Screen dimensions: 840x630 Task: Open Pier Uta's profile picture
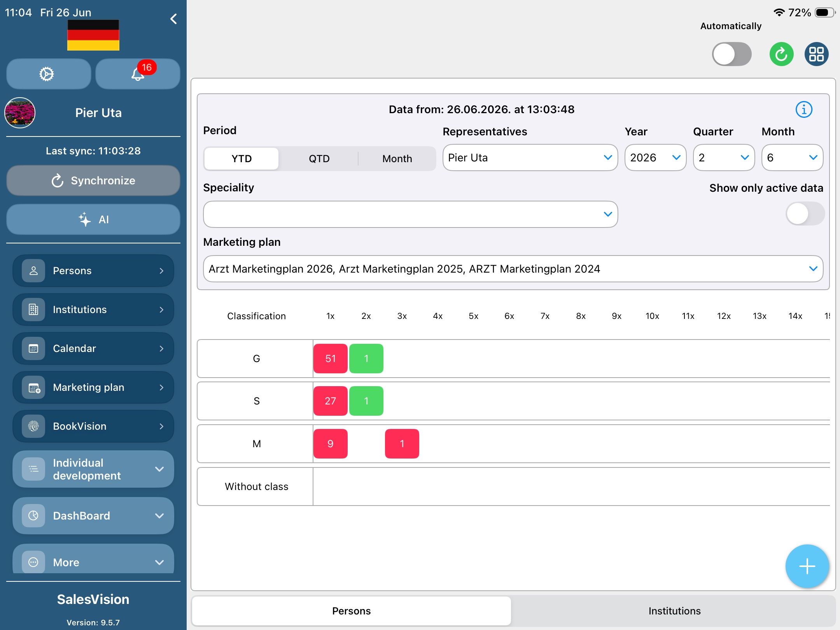click(x=20, y=113)
